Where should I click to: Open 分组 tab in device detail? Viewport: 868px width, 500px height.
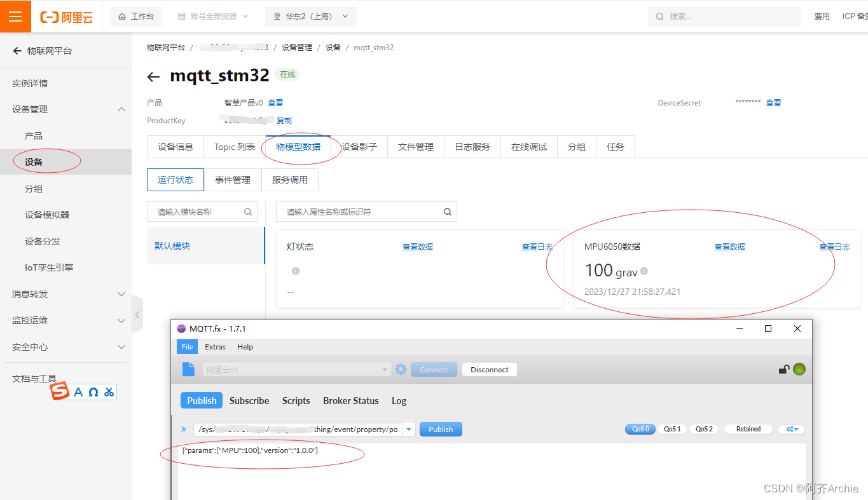point(577,147)
